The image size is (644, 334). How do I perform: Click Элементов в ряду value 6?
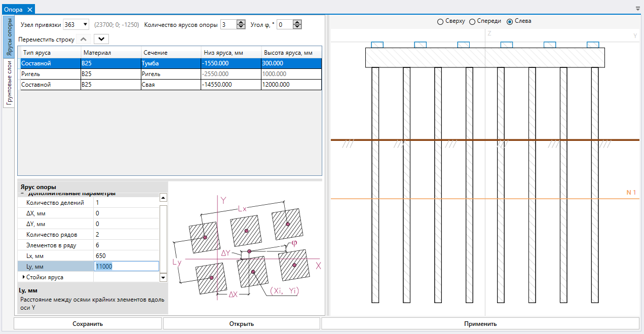(127, 245)
